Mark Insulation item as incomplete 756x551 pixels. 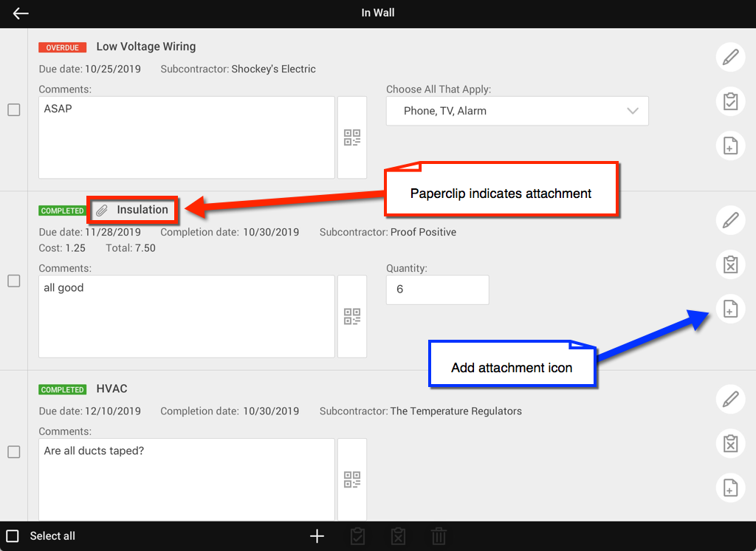coord(730,264)
